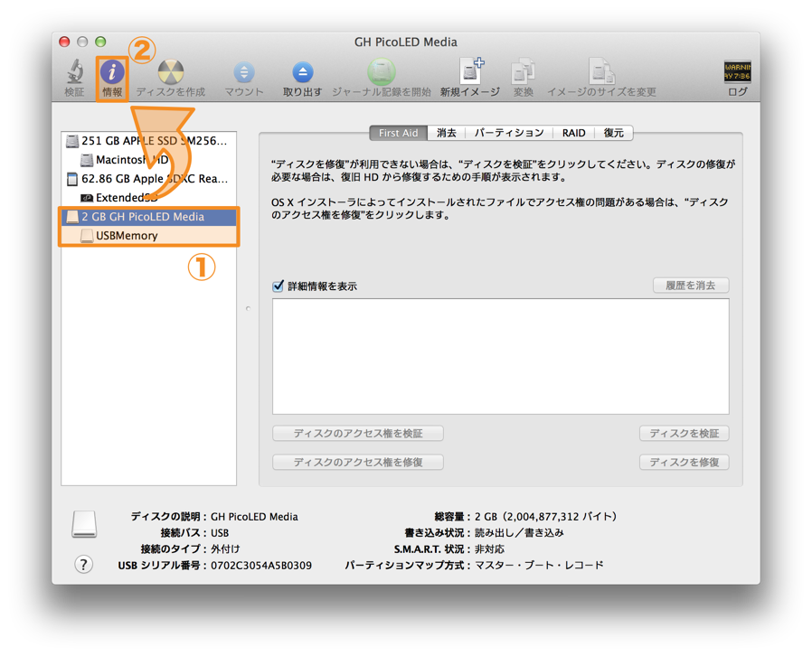Click the sidebar splitter dot handle

(x=248, y=309)
